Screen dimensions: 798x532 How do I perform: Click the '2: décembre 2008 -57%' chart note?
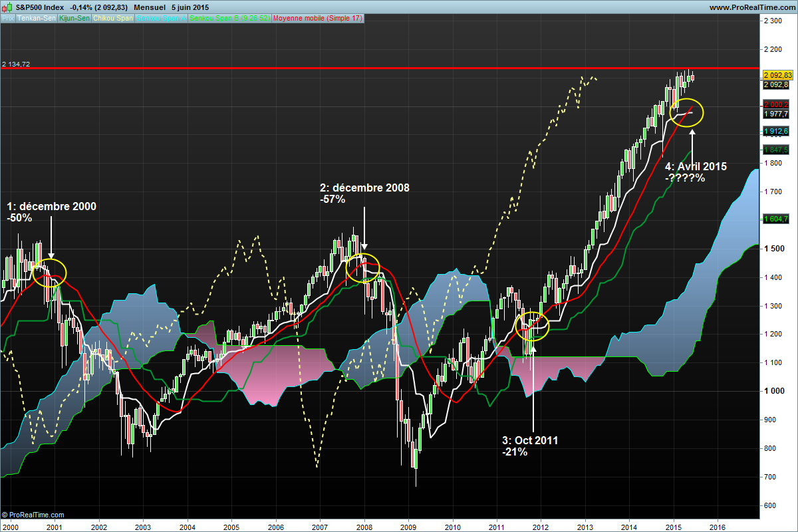click(364, 194)
